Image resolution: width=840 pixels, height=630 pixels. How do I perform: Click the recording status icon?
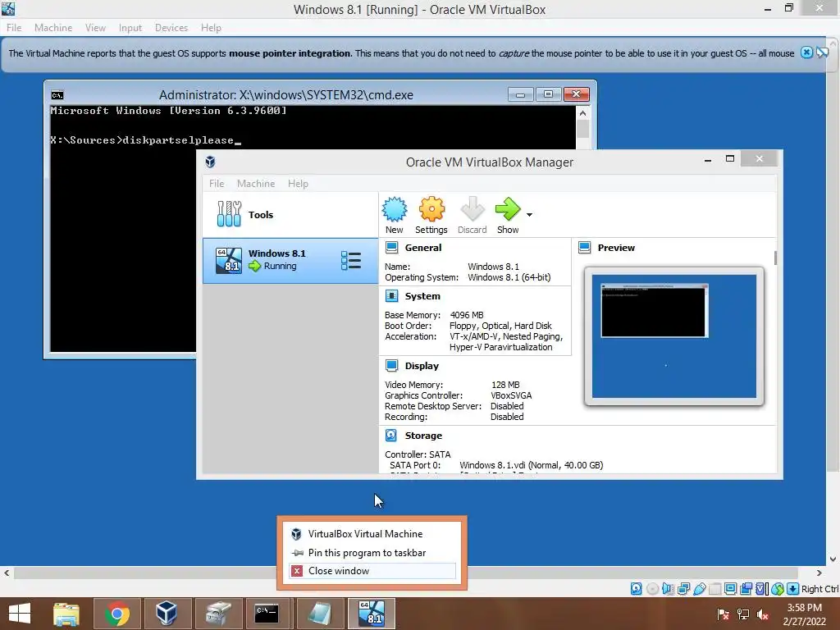click(746, 589)
